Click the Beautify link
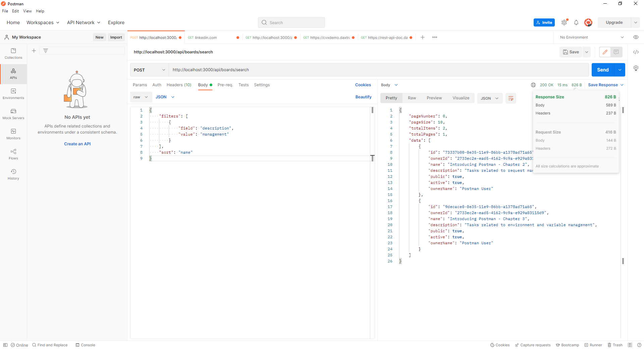The width and height of the screenshot is (644, 349). pos(364,97)
